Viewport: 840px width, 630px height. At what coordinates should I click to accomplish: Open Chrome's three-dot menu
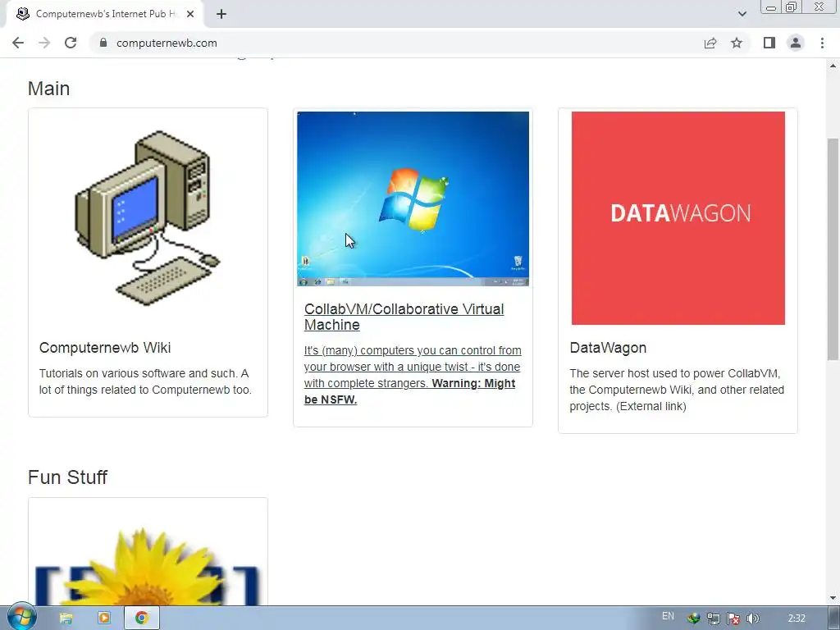822,43
